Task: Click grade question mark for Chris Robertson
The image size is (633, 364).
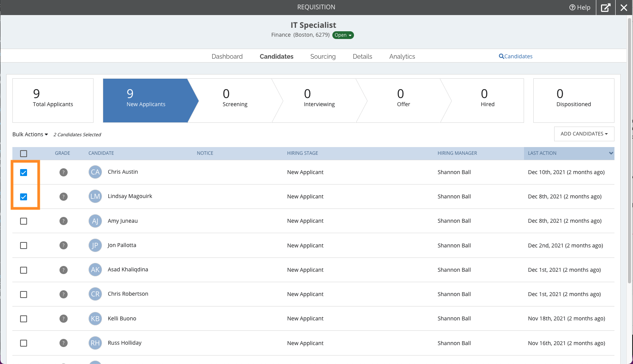Action: click(63, 294)
